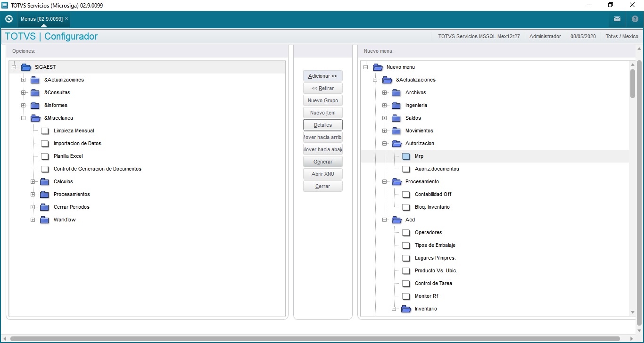Click the Cerrar Periodos folder icon

(44, 207)
